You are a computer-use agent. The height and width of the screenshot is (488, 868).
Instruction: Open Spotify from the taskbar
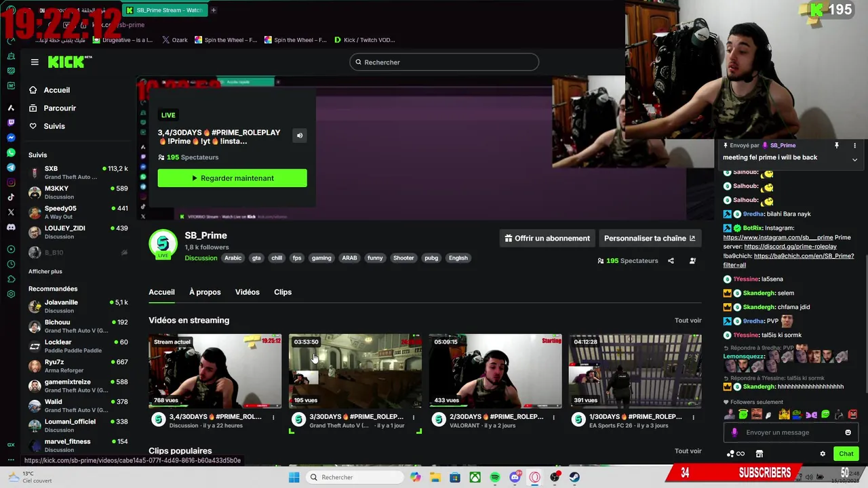495,477
